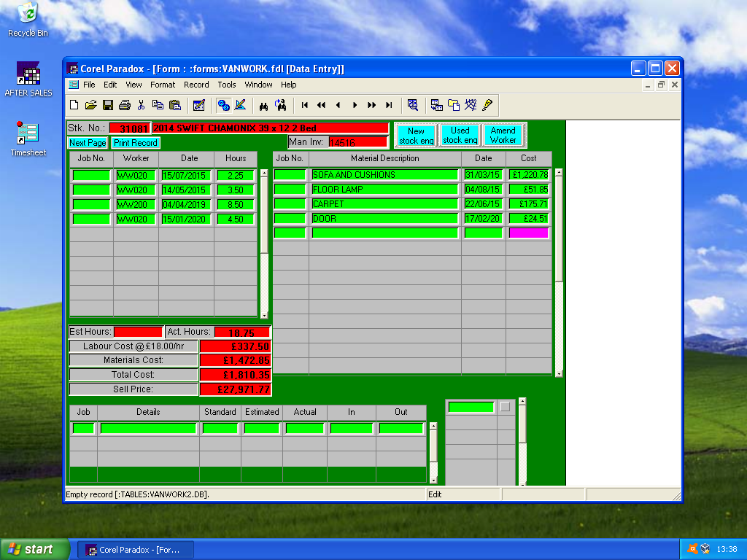Viewport: 747px width, 560px height.
Task: Open the Format menu
Action: (x=163, y=85)
